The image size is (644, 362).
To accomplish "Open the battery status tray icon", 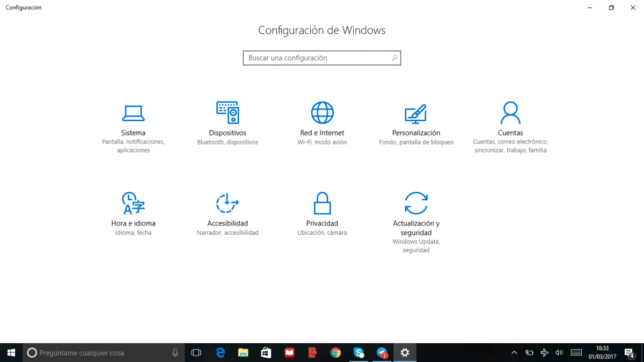I will pyautogui.click(x=529, y=353).
